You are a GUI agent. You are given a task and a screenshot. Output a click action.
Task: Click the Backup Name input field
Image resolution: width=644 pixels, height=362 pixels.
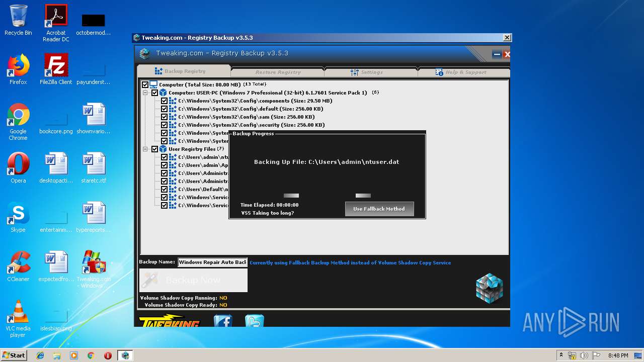212,262
